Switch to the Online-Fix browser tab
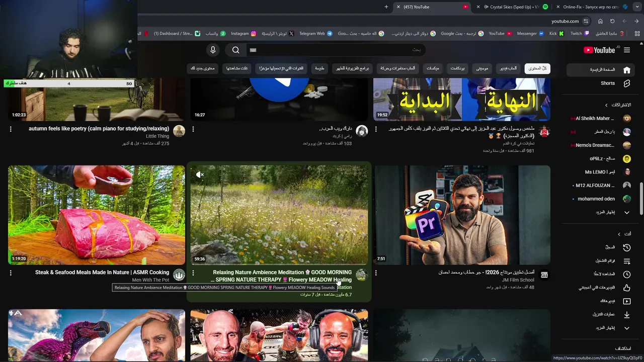This screenshot has height=362, width=644. coord(591,7)
